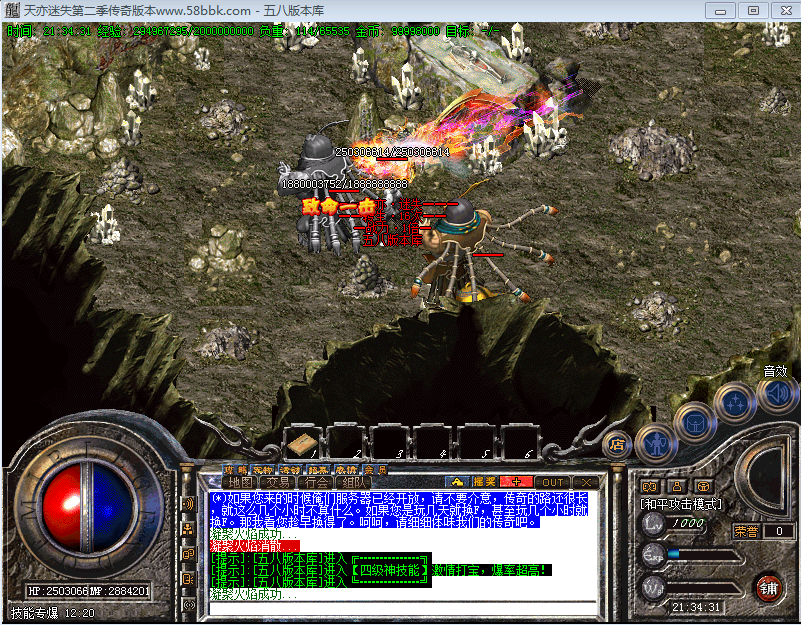Open the 会员 member tab

374,470
